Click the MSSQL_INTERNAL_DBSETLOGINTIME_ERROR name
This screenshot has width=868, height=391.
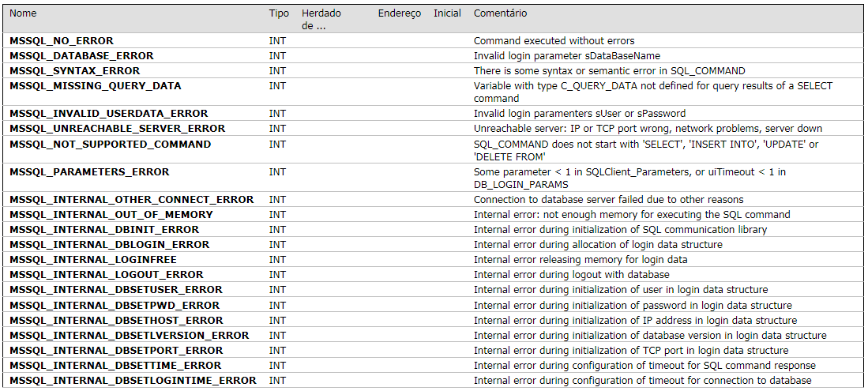(133, 381)
